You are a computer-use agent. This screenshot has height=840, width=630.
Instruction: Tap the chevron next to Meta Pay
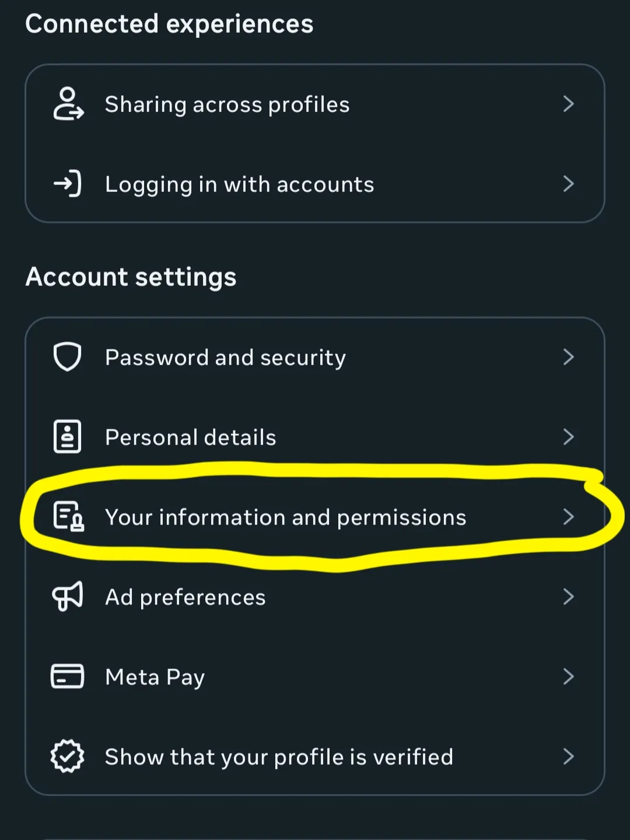[569, 676]
